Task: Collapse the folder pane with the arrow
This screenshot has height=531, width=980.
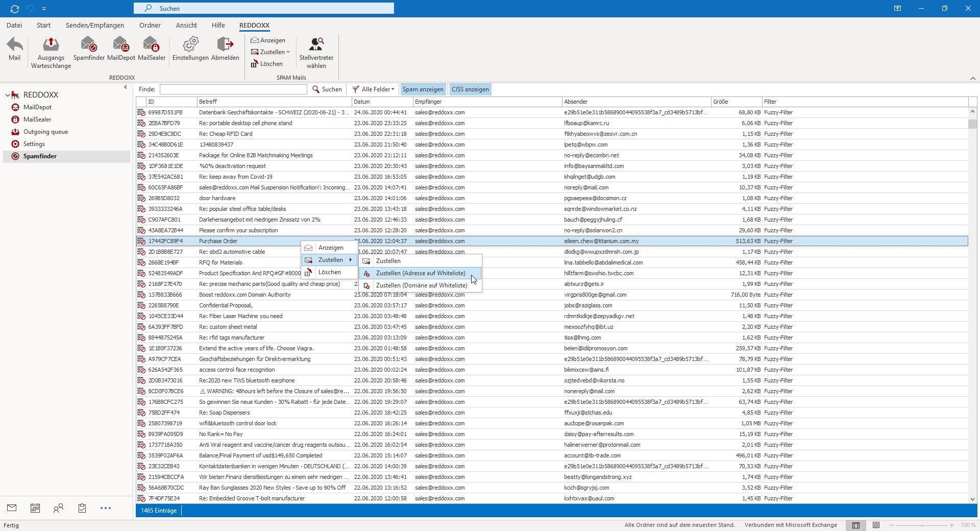Action: tap(126, 87)
